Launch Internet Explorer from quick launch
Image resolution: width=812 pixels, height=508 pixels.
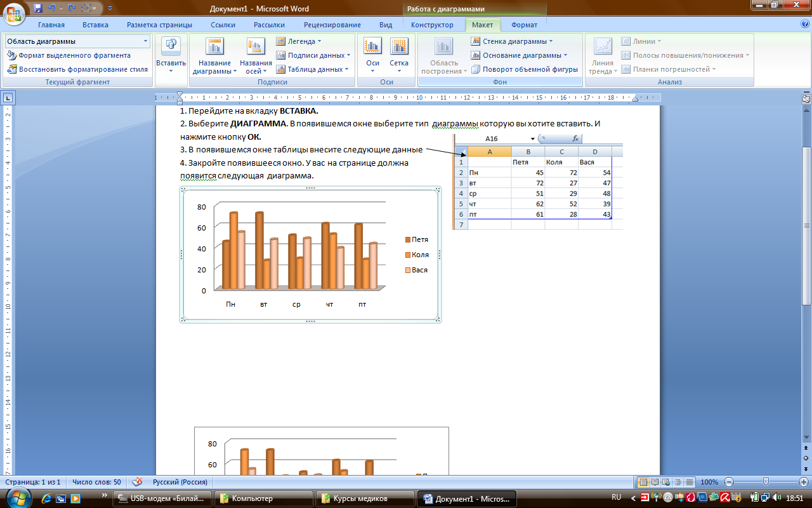[x=45, y=498]
